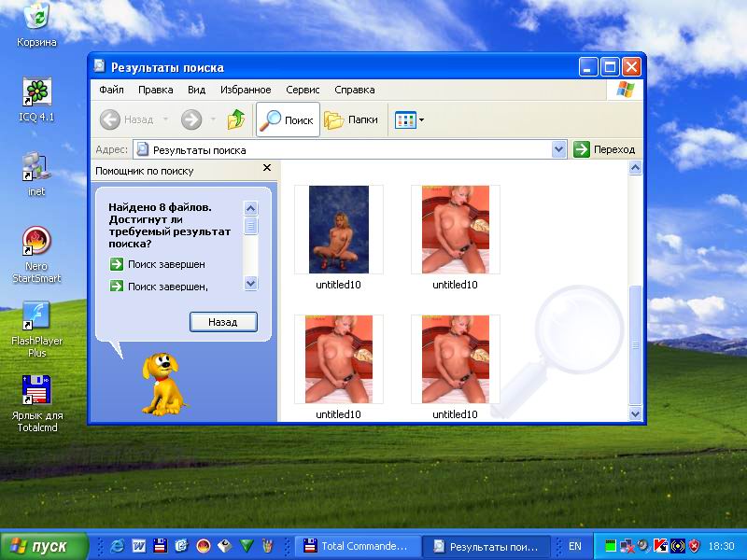Launch Total Commander from Quick Launch
Viewport: 747px width, 560px height.
pos(160,546)
